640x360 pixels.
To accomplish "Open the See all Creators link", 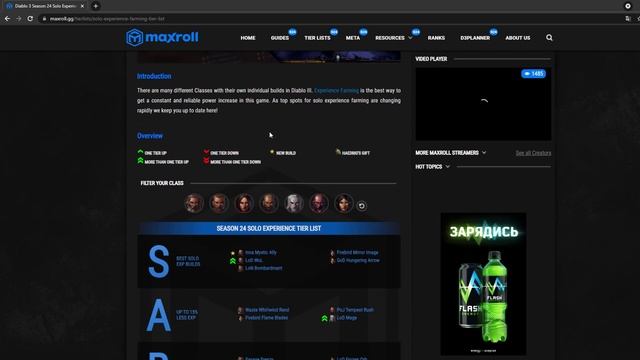I will click(x=533, y=153).
